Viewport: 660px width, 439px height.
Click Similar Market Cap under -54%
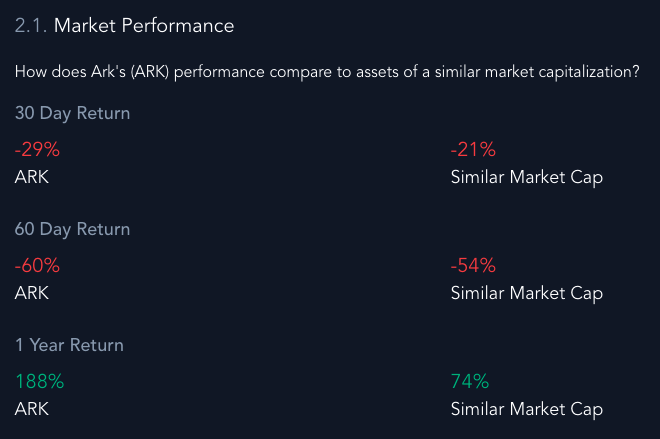pyautogui.click(x=527, y=293)
